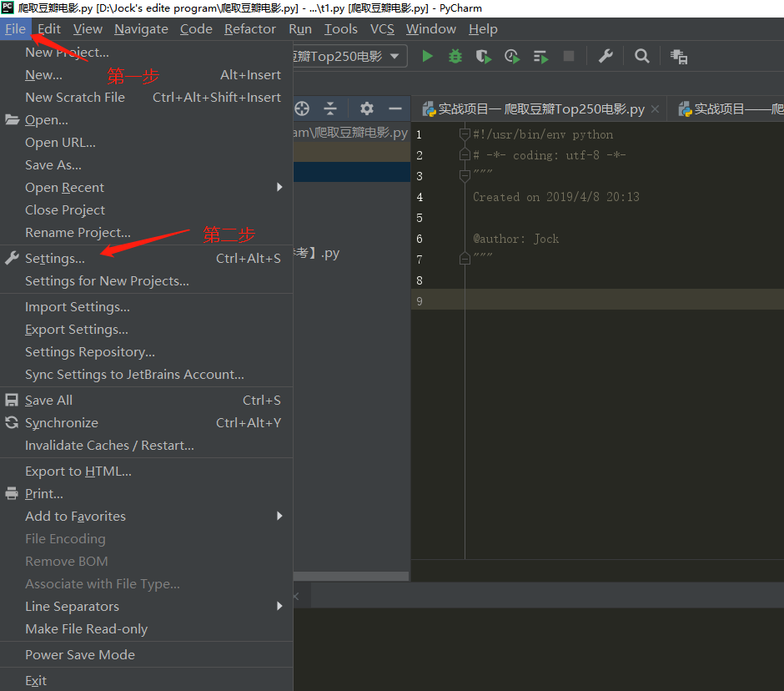The width and height of the screenshot is (784, 691).
Task: Click the Search Everywhere magnifier icon
Action: click(x=641, y=57)
